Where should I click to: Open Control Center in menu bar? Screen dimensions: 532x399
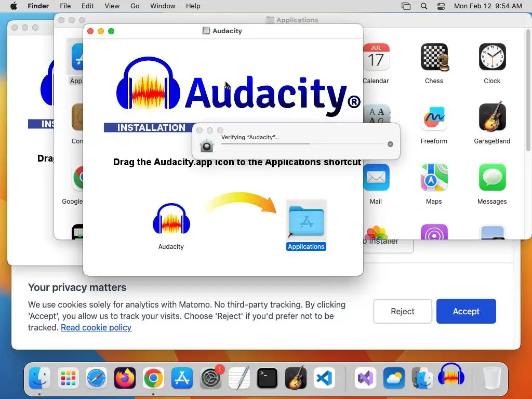[x=441, y=6]
